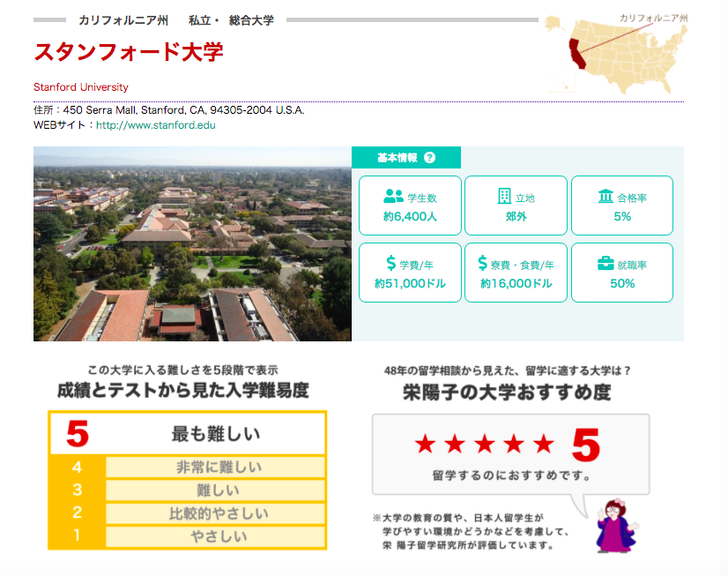This screenshot has height=576, width=728.
Task: Click the dollar icon beside 学費/年
Action: [391, 263]
